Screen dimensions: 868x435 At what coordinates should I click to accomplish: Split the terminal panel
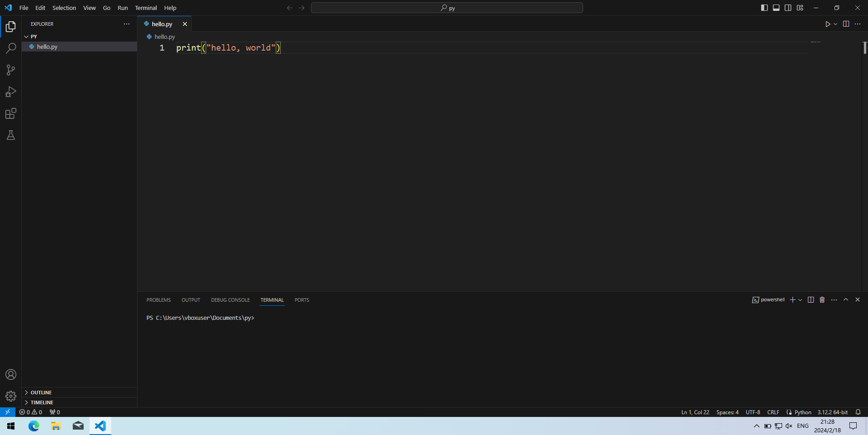pyautogui.click(x=811, y=300)
